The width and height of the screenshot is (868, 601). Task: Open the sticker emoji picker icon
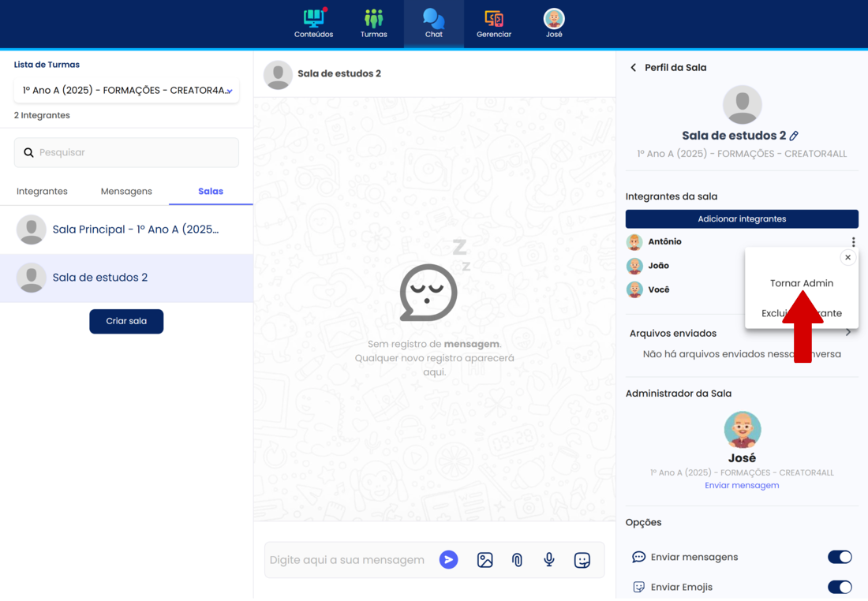click(582, 560)
